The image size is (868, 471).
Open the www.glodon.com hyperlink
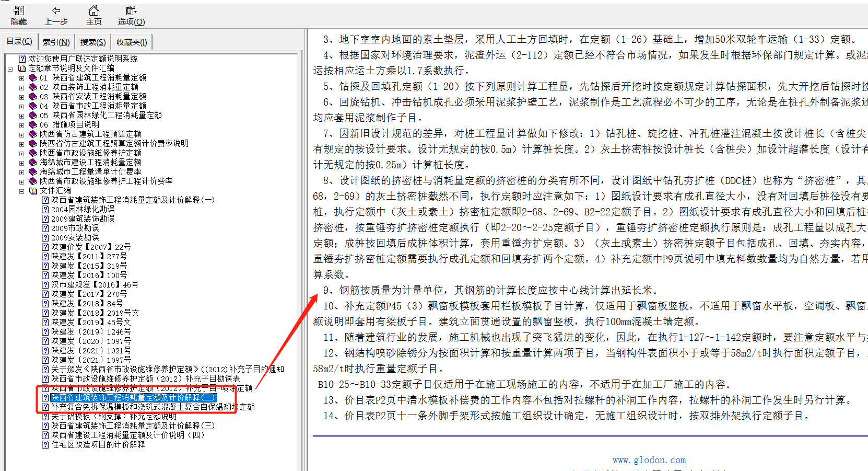tap(649, 460)
